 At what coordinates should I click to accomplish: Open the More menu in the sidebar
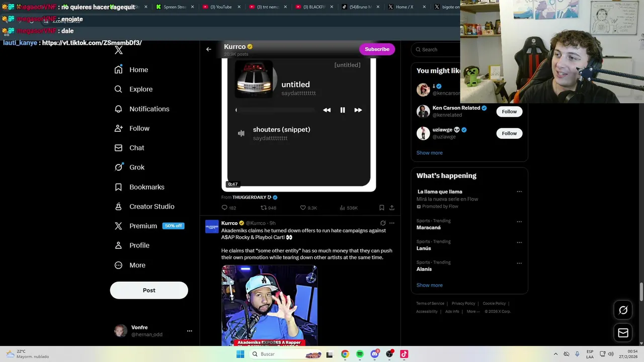pyautogui.click(x=130, y=265)
